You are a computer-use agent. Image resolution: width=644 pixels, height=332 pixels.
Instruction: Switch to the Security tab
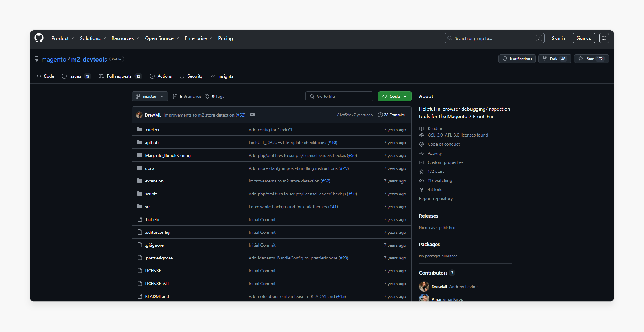tap(191, 76)
